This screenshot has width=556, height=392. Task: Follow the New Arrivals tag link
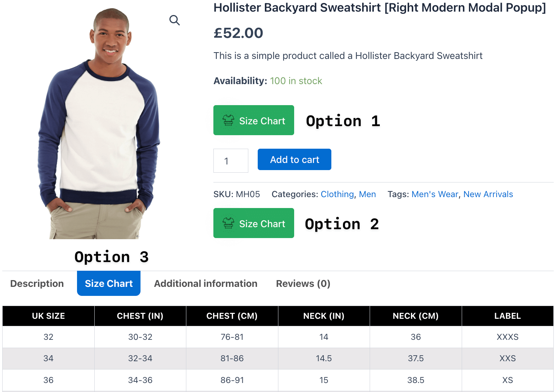[x=488, y=194]
